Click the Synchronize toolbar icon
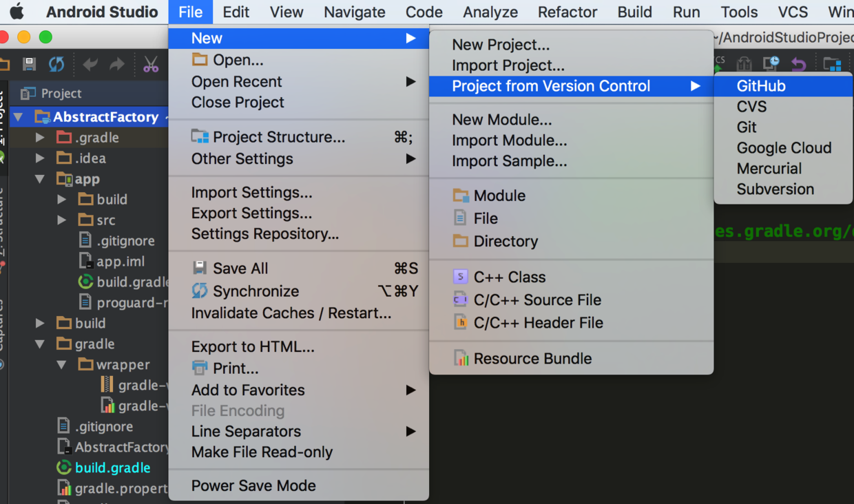The image size is (854, 504). (x=56, y=65)
